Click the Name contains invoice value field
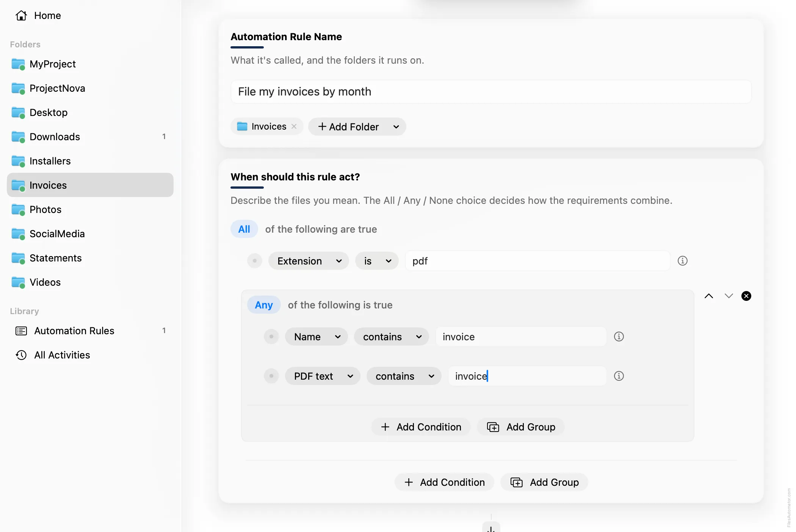This screenshot has height=532, width=796. (521, 337)
